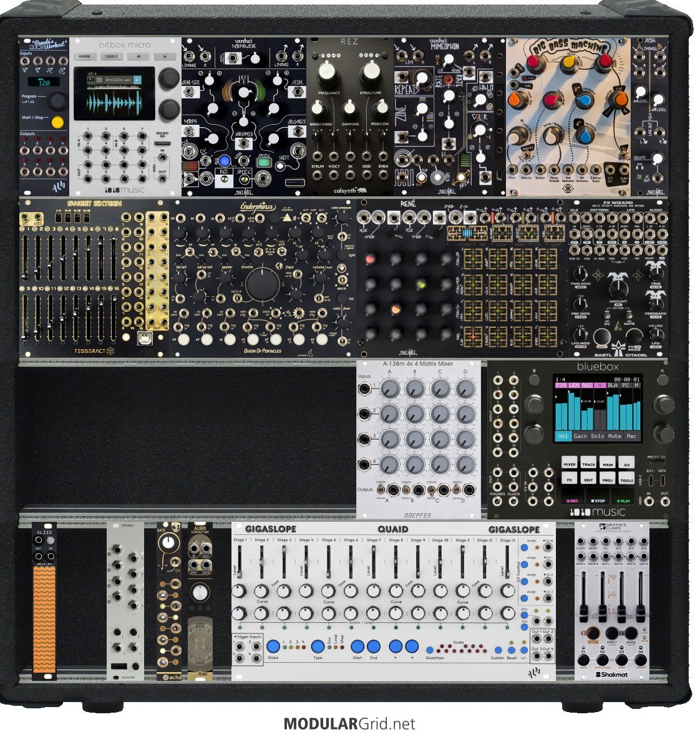This screenshot has height=737, width=700.
Task: Click fader 1 on the Sweet Sixteen module
Action: point(25,259)
